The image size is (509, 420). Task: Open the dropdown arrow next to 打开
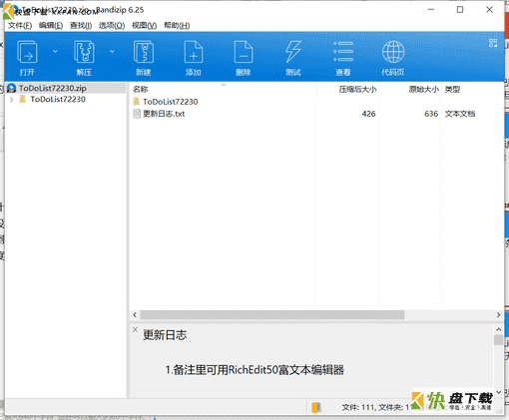click(x=55, y=51)
